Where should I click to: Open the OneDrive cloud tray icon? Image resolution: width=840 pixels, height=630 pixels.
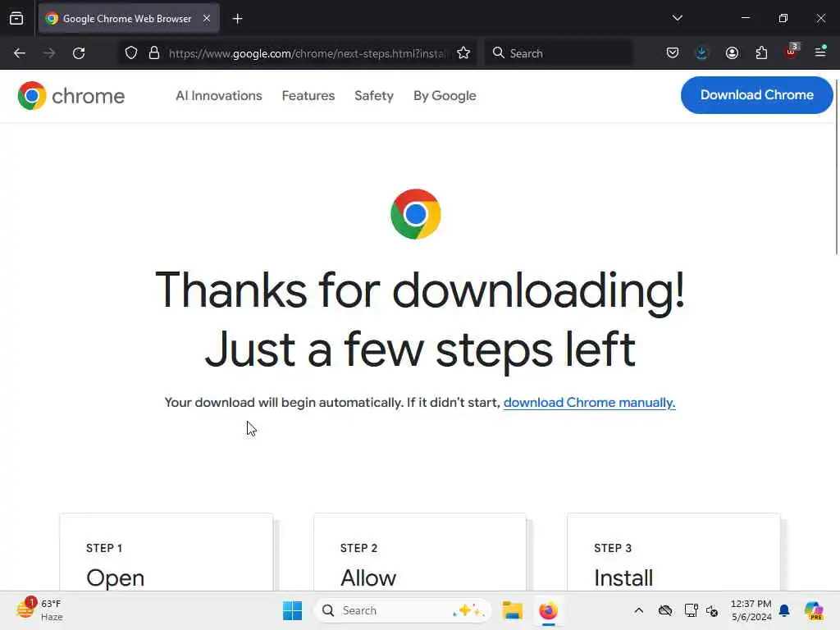click(x=665, y=610)
